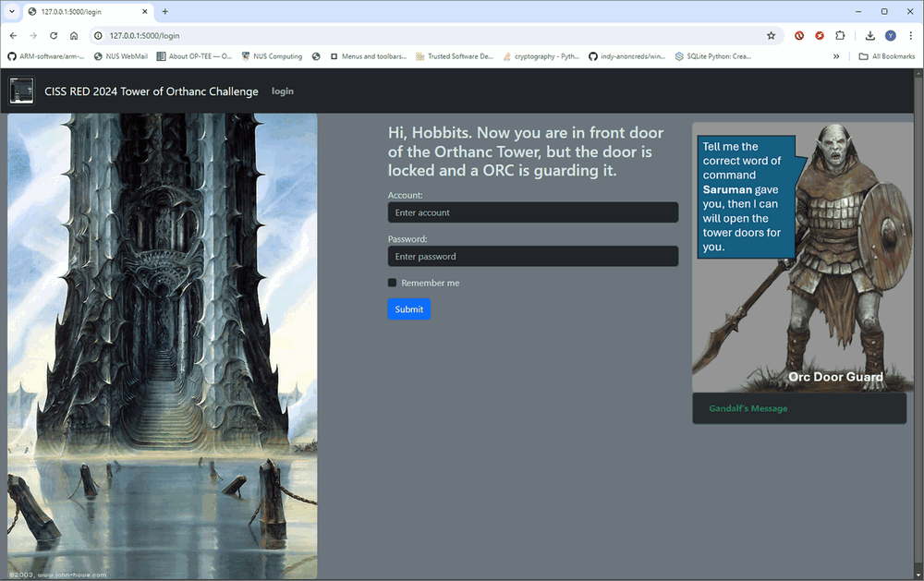Open Gandalf's Message link

point(748,408)
